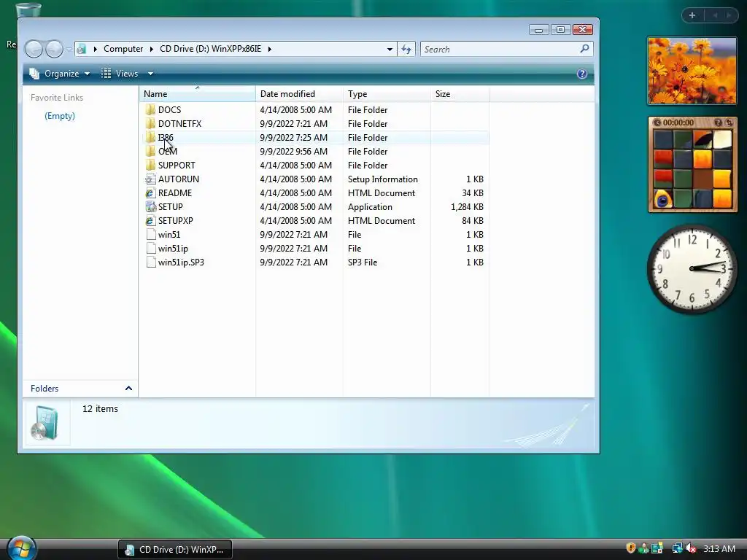Click the muted volume tray icon
This screenshot has height=560, width=747.
click(691, 548)
